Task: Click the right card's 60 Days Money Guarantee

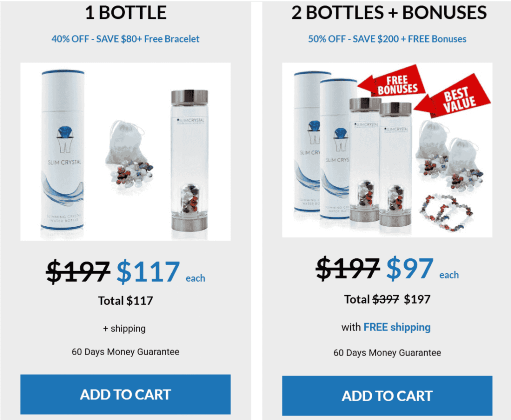Action: (387, 353)
